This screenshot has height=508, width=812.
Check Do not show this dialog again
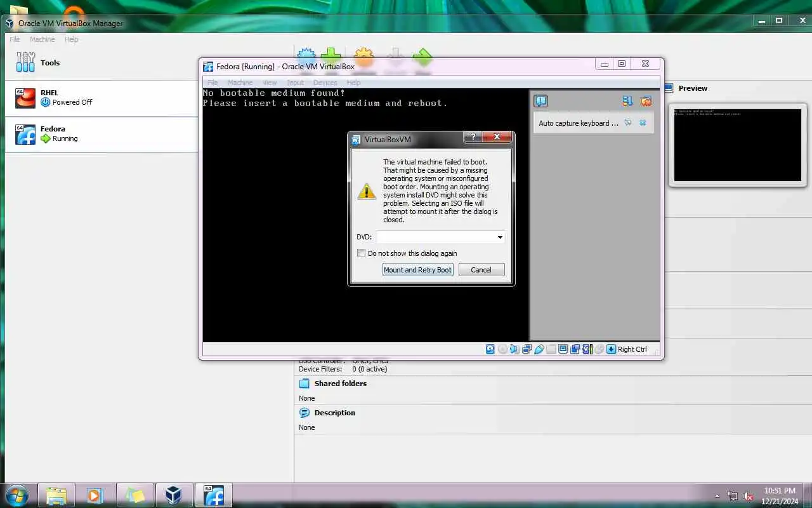362,253
